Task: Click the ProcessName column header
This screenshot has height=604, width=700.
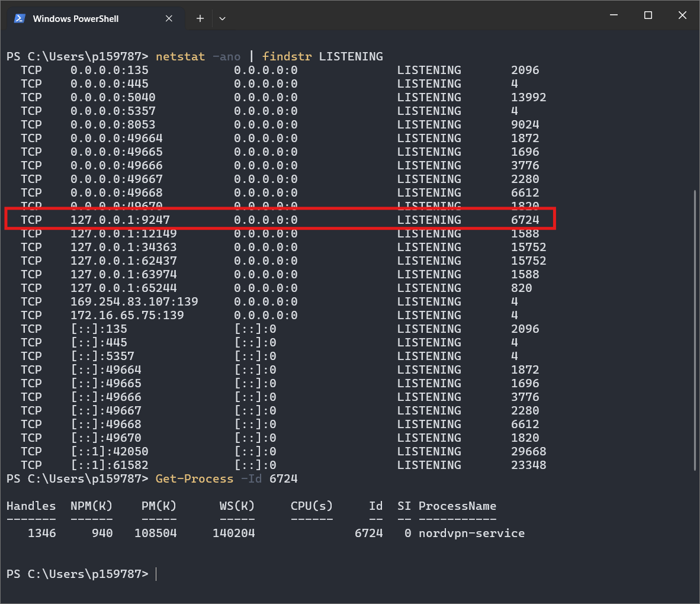Action: pos(457,506)
